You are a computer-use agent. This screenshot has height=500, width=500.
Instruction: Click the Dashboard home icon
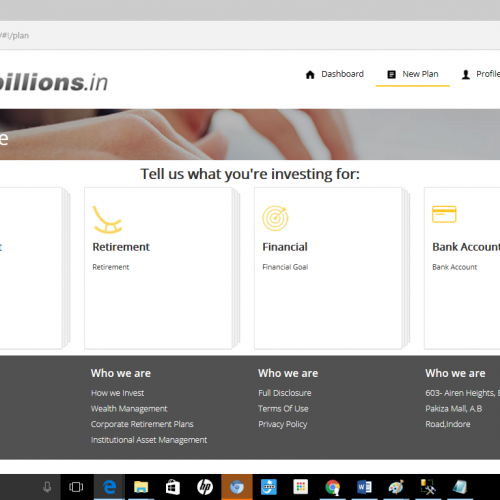[310, 75]
